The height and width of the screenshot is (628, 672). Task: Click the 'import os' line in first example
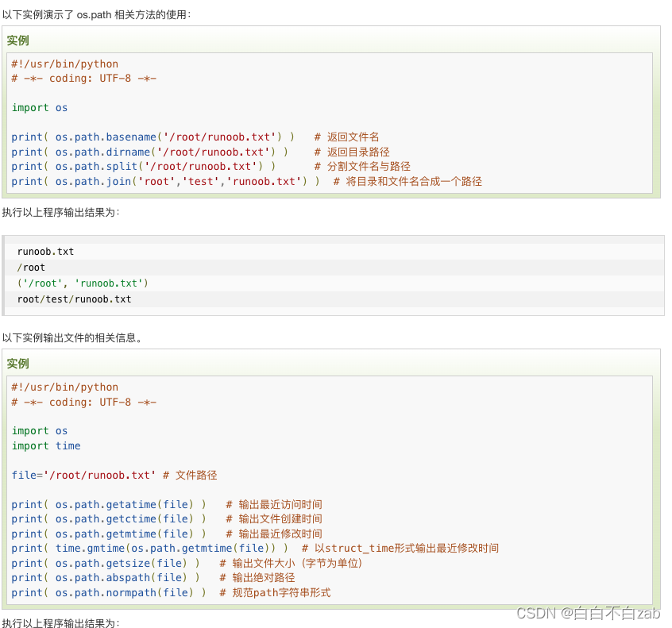click(40, 107)
